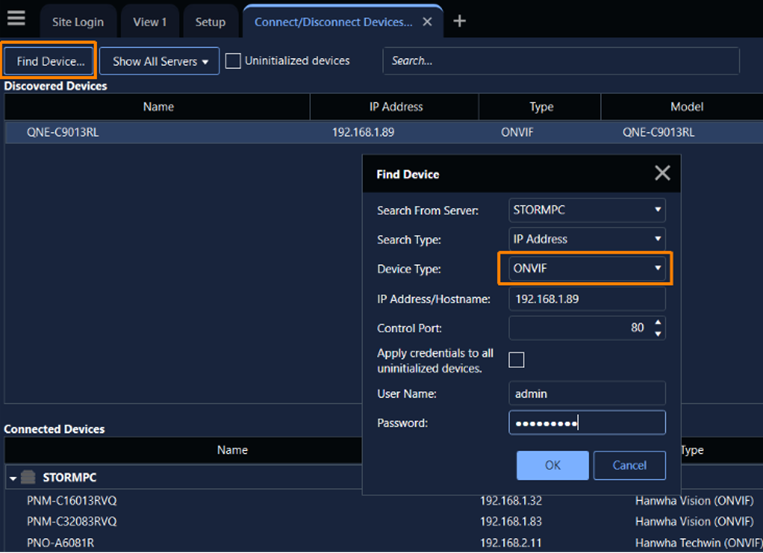763x553 pixels.
Task: Check Apply credentials to all uninitialized devices
Action: (x=516, y=360)
